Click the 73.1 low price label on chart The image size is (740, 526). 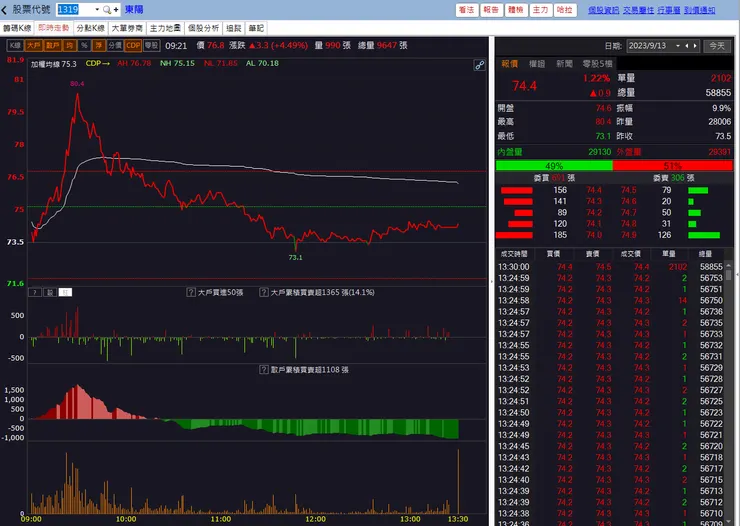295,258
